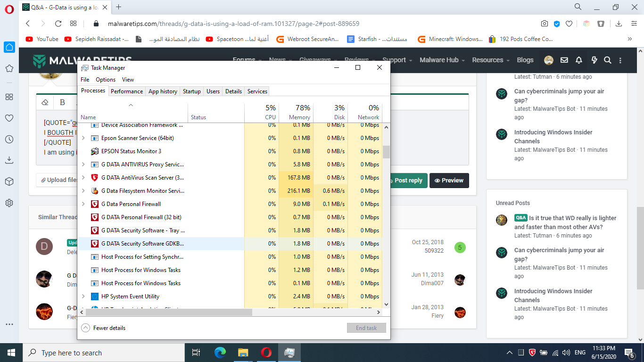Go back to the previous page
Viewport: 644px width, 362px height.
click(28, 24)
